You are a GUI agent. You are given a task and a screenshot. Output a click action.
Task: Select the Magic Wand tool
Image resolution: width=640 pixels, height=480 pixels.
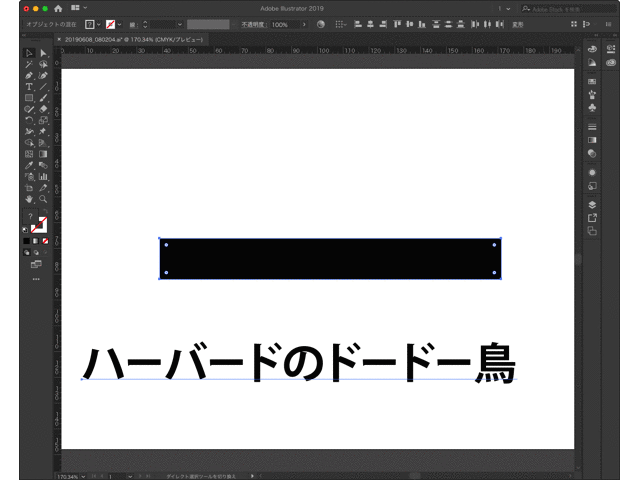[29, 64]
